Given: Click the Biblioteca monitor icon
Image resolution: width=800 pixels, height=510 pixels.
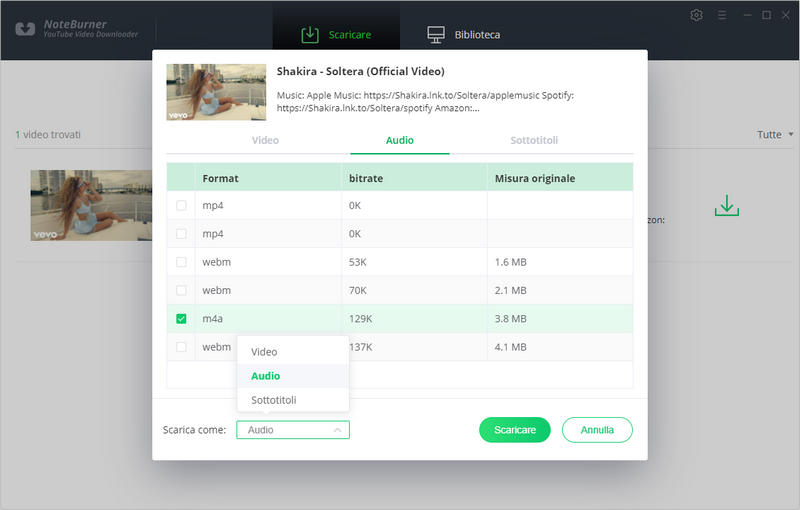Looking at the screenshot, I should tap(436, 35).
